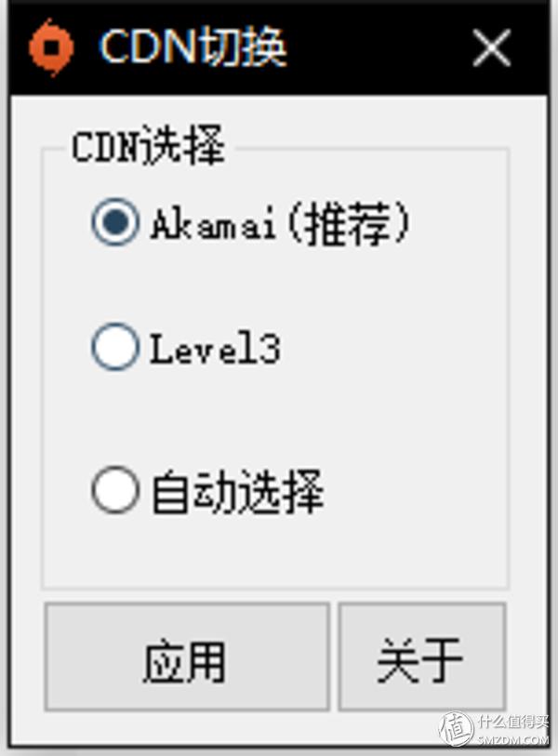Tick the empty circle beside Level3

pyautogui.click(x=114, y=347)
